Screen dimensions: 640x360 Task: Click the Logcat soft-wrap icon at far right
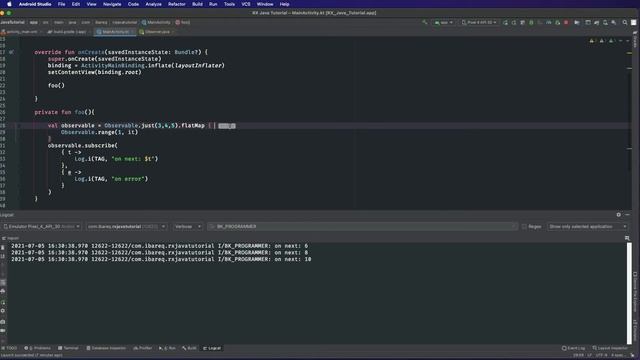[x=627, y=238]
